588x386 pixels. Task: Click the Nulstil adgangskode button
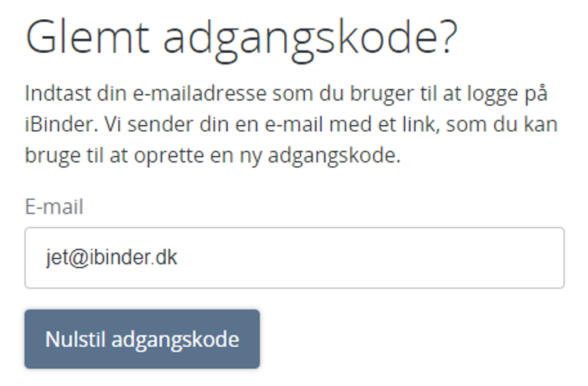142,339
